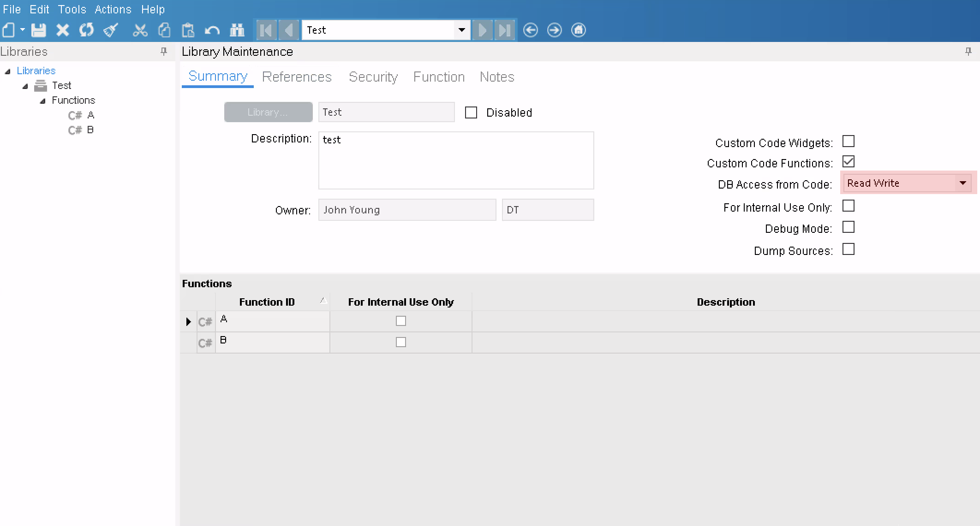980x526 pixels.
Task: Collapse the Functions tree node
Action: [x=43, y=101]
